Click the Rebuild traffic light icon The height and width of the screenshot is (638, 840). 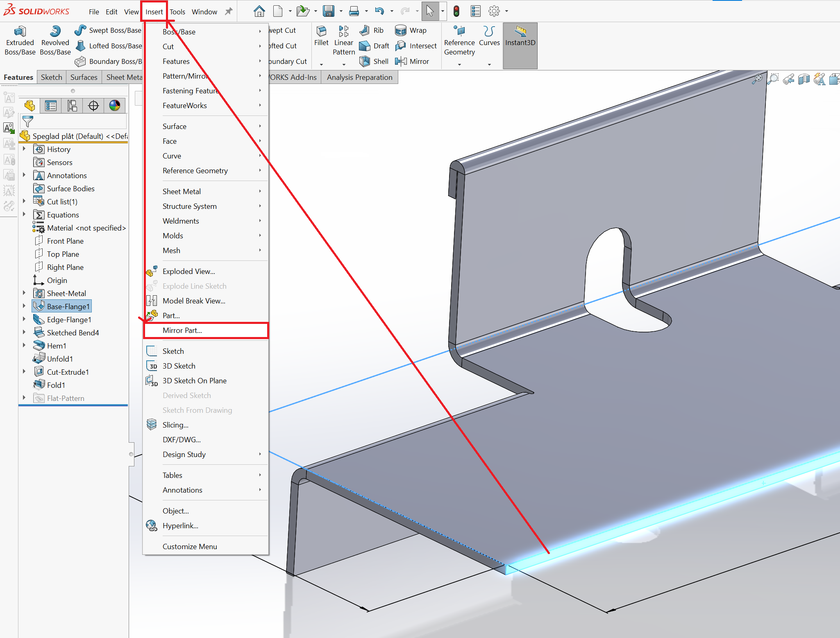[456, 11]
